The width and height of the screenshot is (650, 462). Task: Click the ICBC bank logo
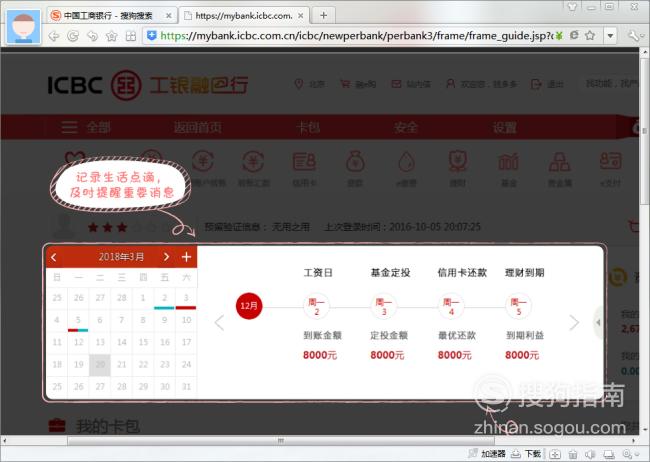[148, 85]
